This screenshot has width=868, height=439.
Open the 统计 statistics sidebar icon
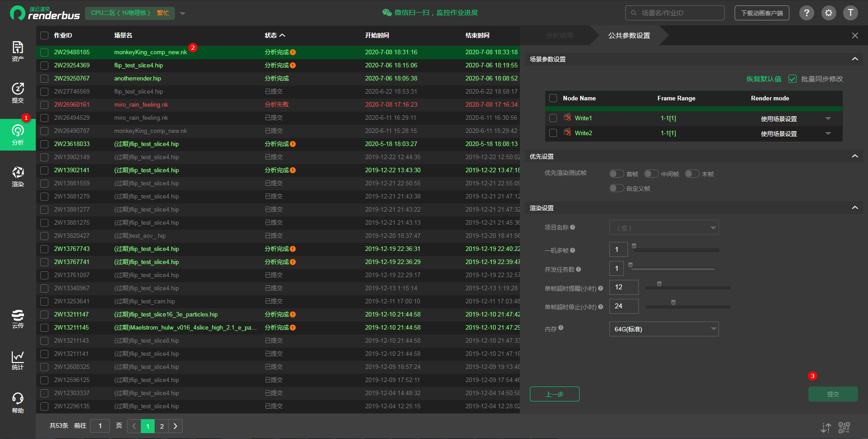tap(18, 360)
